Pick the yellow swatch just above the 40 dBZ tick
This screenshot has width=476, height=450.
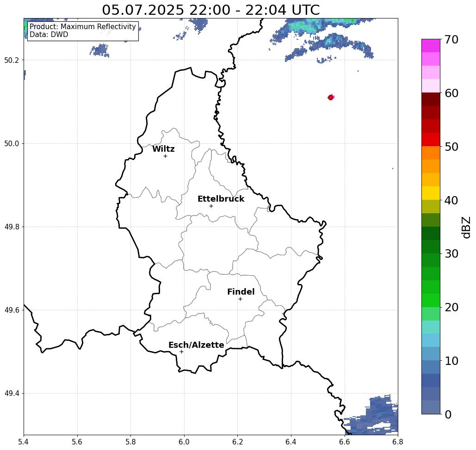431,193
